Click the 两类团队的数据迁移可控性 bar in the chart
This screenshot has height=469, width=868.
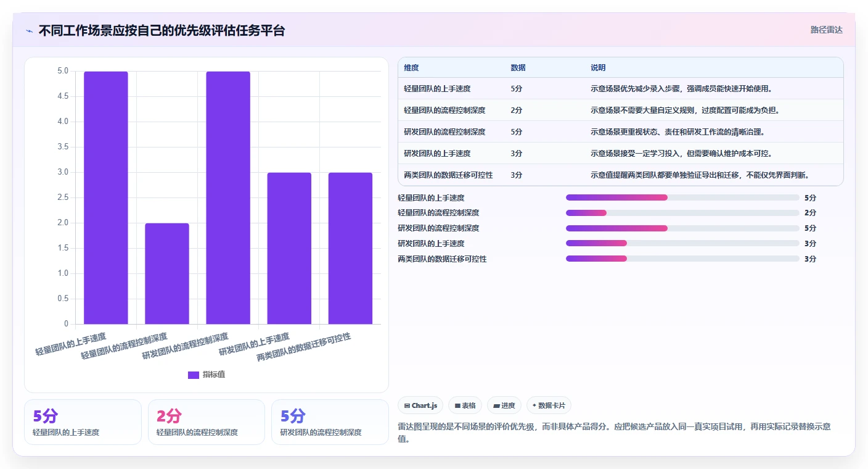click(350, 248)
